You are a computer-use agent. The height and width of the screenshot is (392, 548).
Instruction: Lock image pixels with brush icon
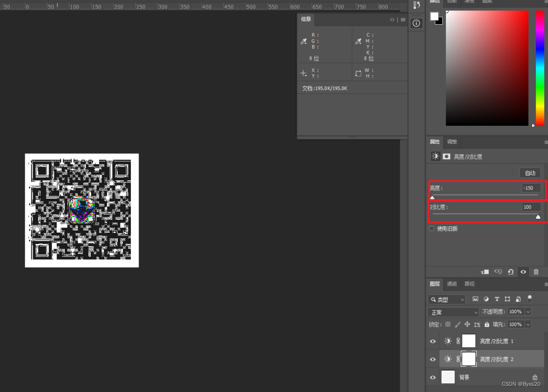[457, 324]
